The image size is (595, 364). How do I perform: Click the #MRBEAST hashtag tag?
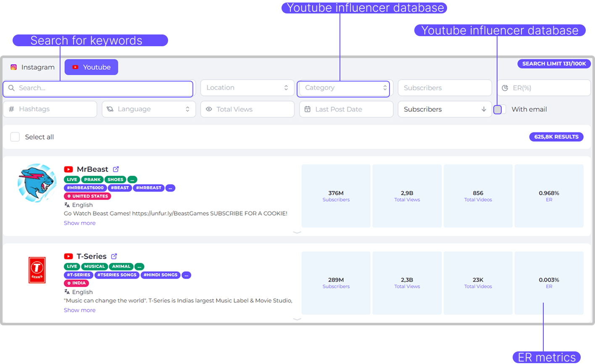[149, 188]
